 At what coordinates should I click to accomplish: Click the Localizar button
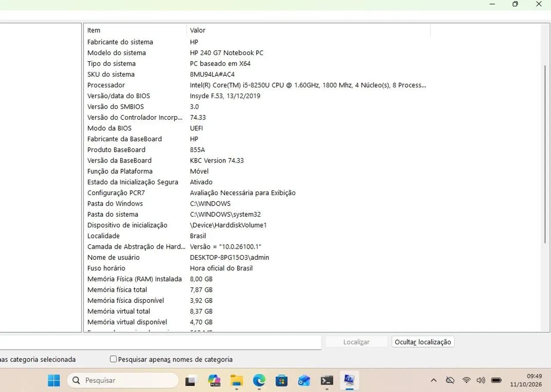coord(356,342)
